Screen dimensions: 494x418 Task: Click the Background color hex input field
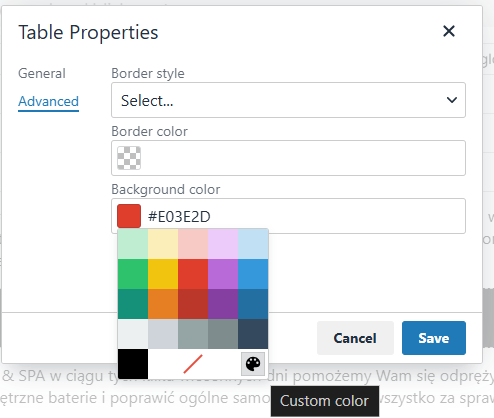pyautogui.click(x=288, y=216)
